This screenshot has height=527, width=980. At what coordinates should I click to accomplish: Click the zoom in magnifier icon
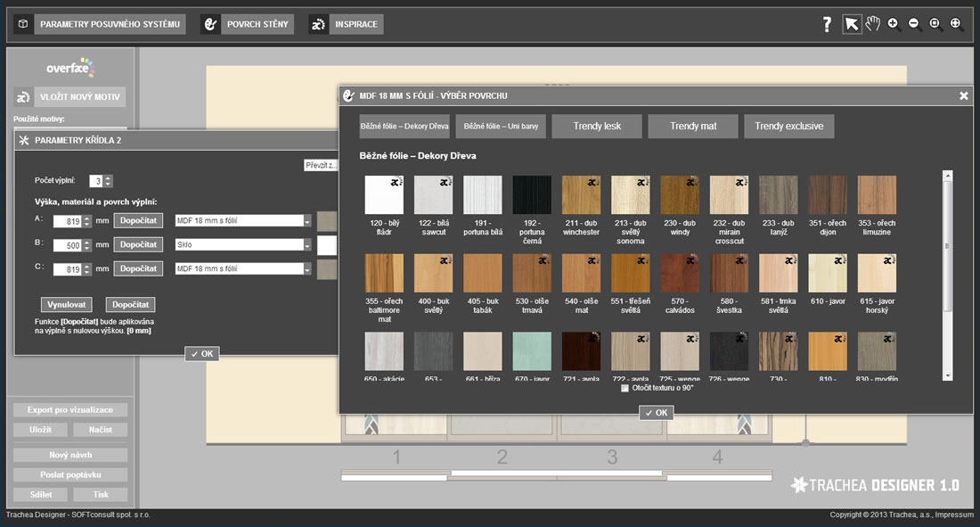pos(894,24)
